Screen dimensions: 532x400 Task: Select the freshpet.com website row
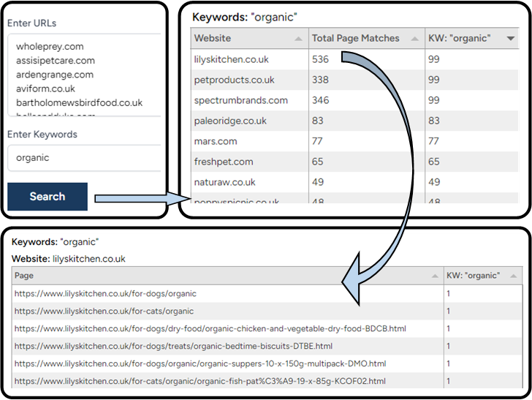pos(224,162)
